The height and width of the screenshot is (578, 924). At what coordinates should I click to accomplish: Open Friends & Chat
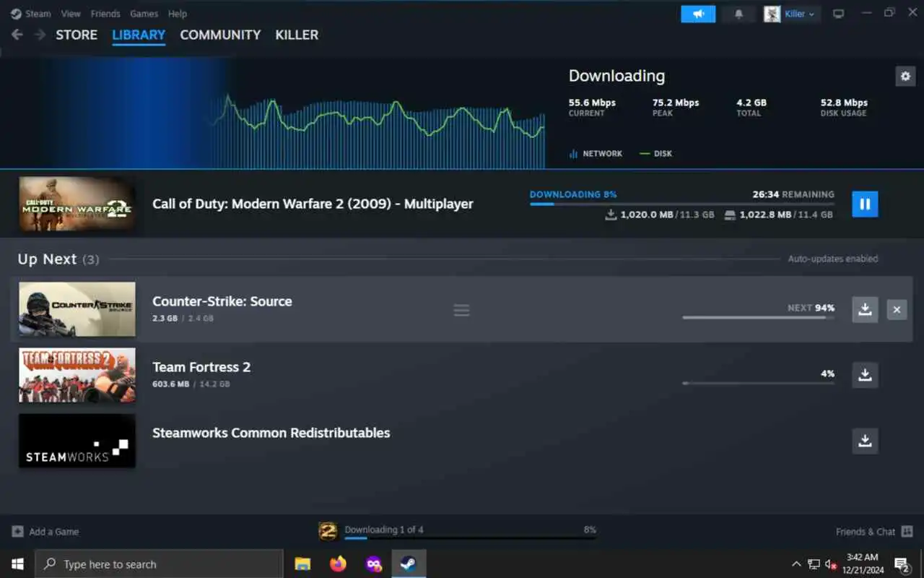tap(874, 532)
